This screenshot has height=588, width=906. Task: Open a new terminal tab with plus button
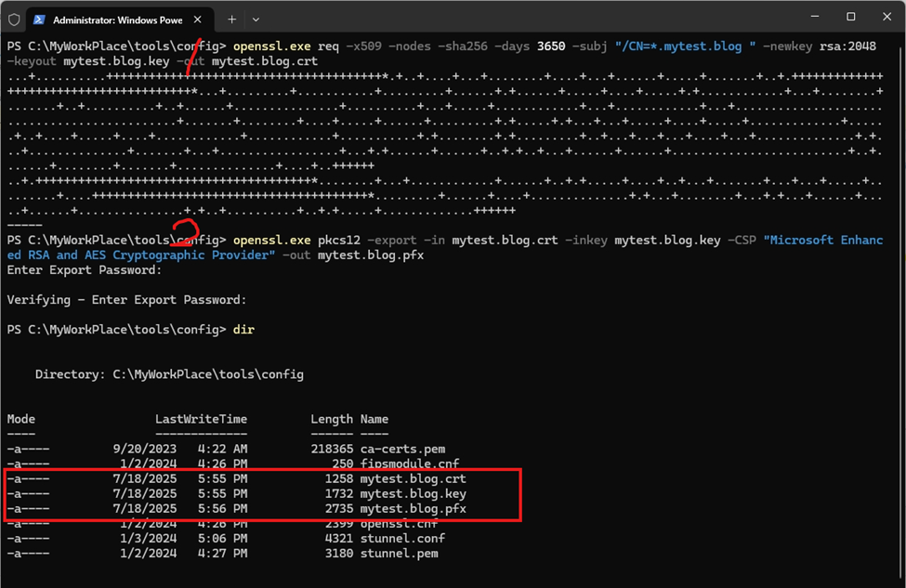pyautogui.click(x=231, y=19)
